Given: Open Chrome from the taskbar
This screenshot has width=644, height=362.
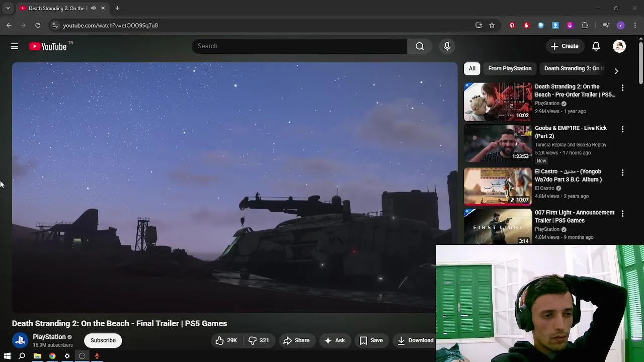Looking at the screenshot, I should pyautogui.click(x=52, y=356).
